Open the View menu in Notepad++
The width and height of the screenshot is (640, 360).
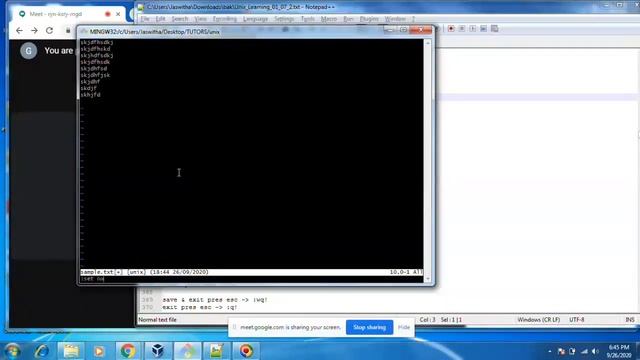(x=200, y=19)
